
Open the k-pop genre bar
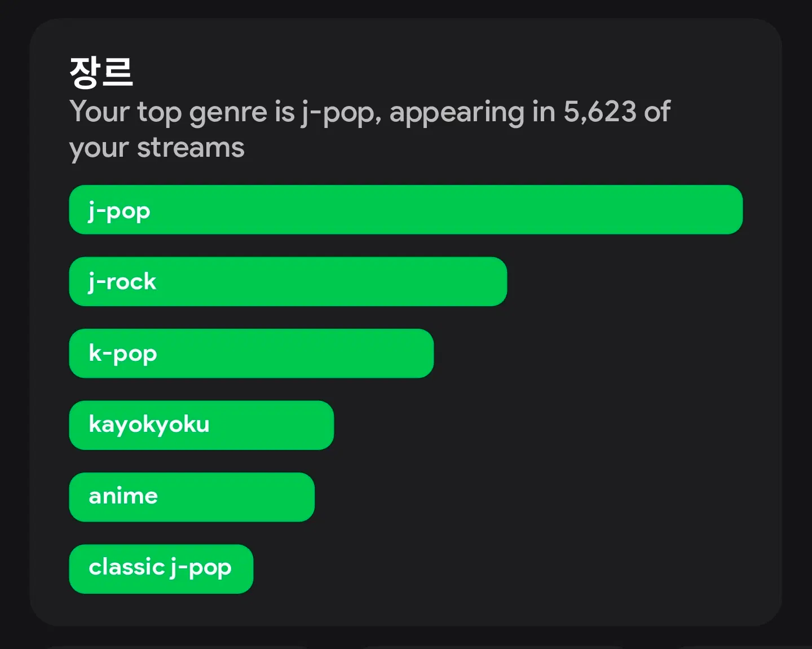(x=251, y=354)
